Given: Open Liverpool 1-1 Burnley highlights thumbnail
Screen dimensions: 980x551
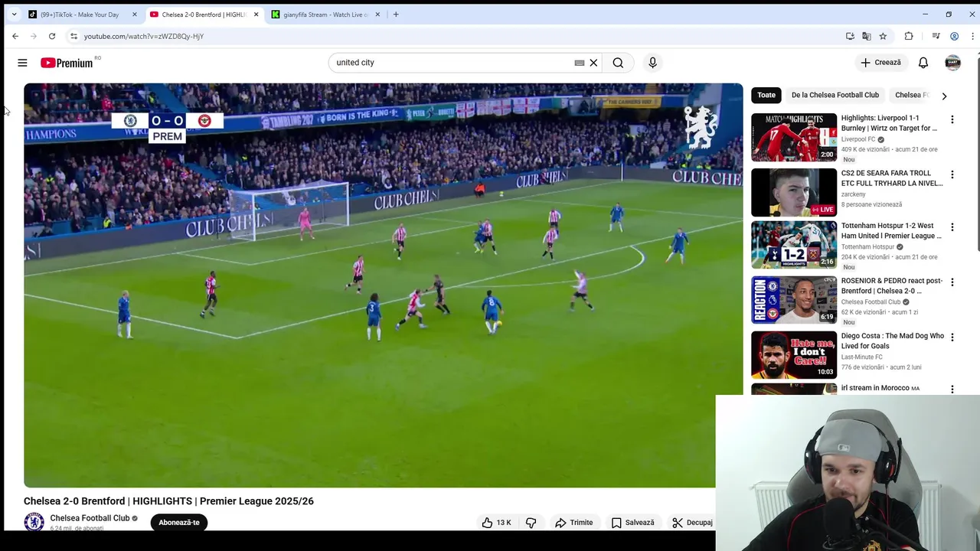Looking at the screenshot, I should coord(794,138).
